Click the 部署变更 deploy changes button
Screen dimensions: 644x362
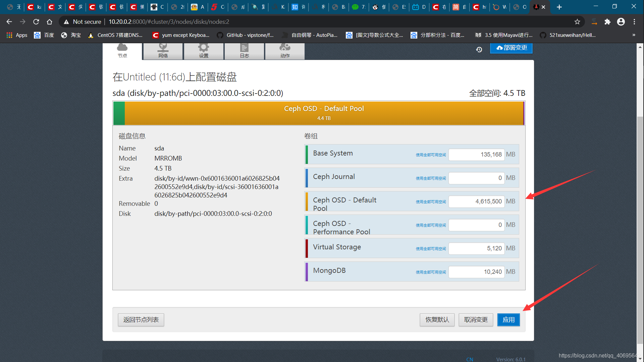[x=511, y=48]
